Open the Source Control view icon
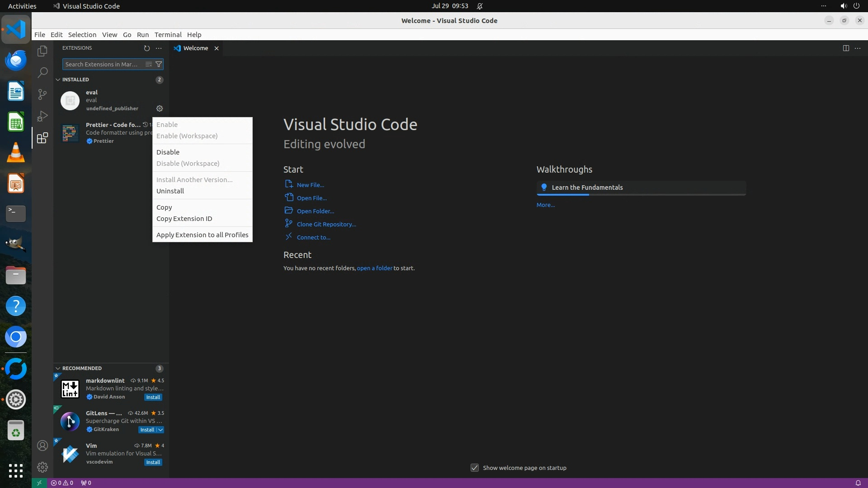The image size is (868, 488). [x=42, y=94]
